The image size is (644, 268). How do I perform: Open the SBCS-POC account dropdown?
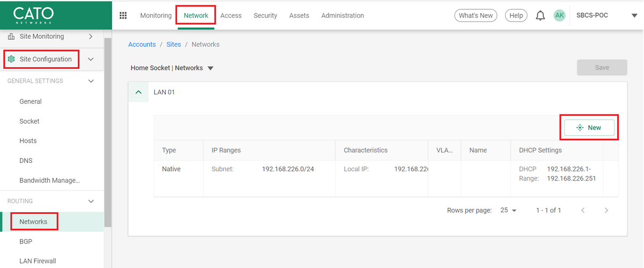(634, 16)
